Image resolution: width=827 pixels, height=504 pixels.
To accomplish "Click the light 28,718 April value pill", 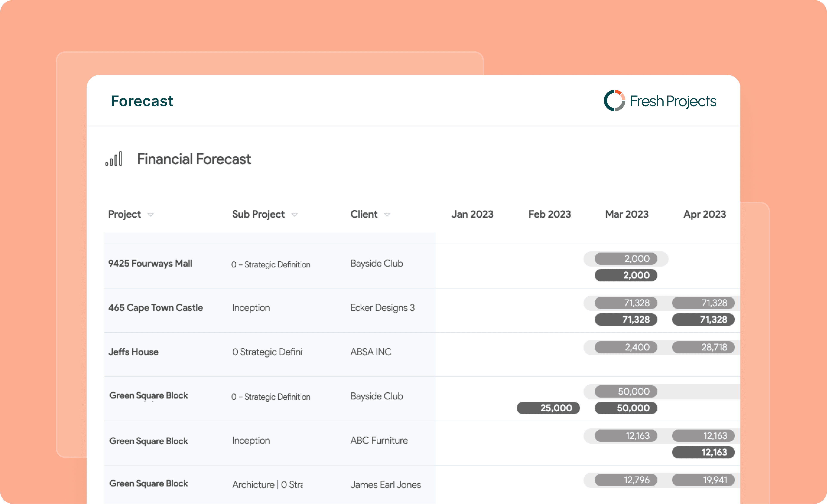I will click(x=703, y=347).
